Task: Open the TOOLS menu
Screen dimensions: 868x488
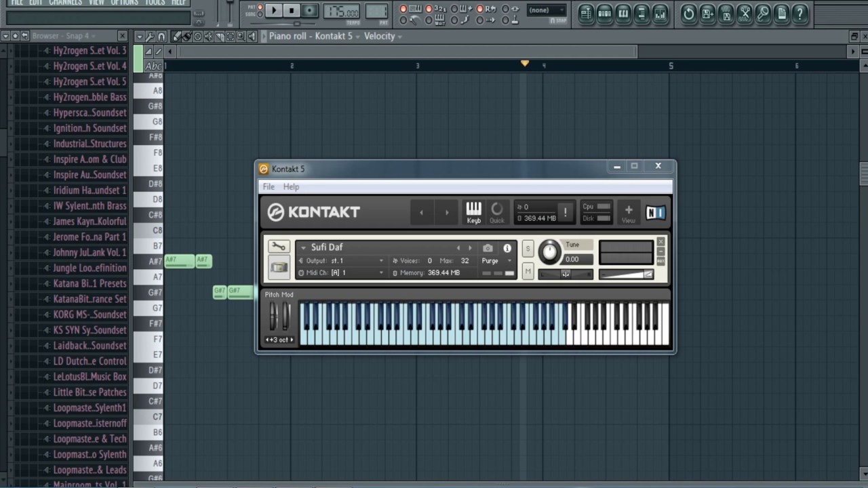Action: tap(155, 3)
